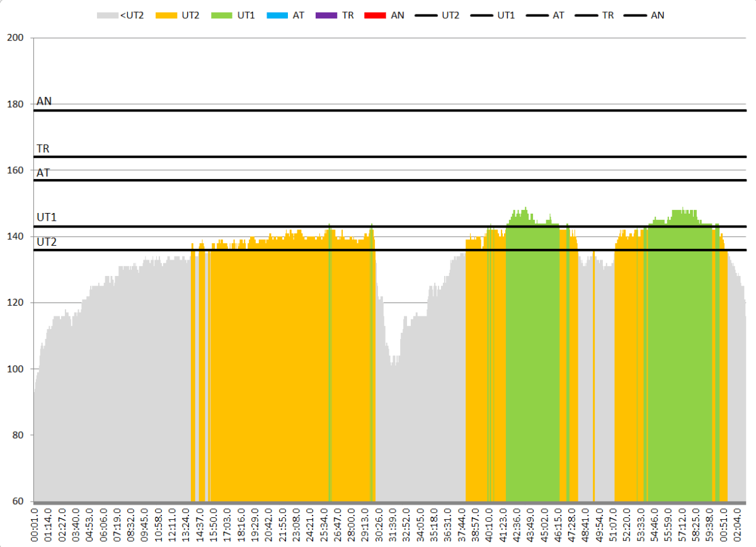This screenshot has width=756, height=547.
Task: Click the TR threshold label inside the chart
Action: 43,149
